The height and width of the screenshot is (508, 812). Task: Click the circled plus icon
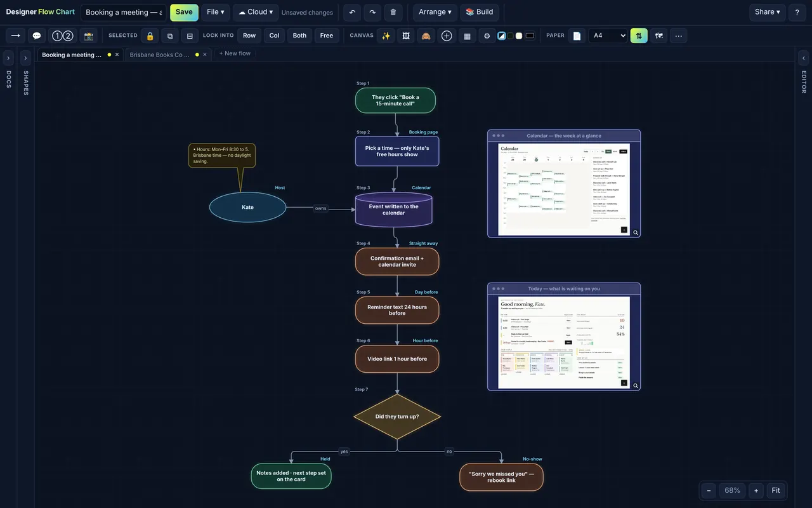coord(447,36)
